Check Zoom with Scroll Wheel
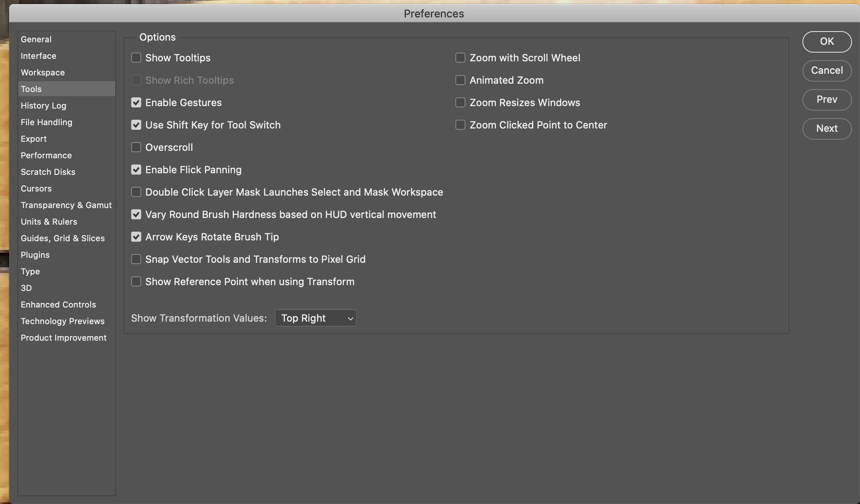860x504 pixels. [460, 58]
